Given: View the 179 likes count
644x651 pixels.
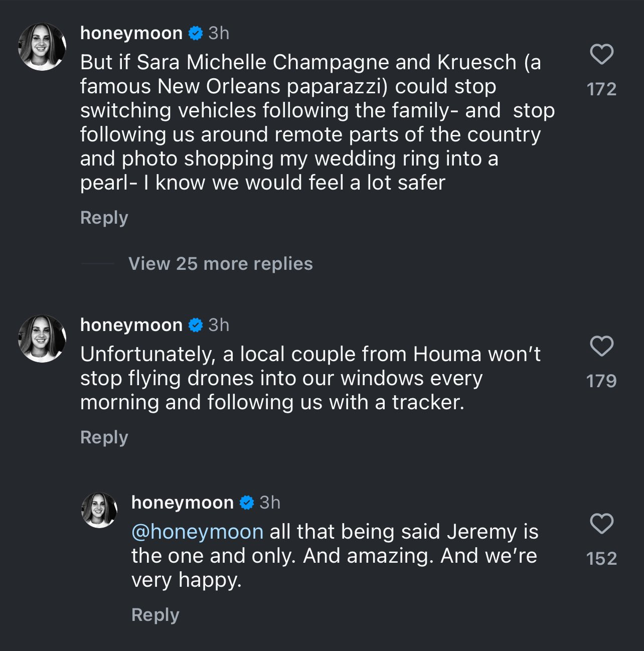Looking at the screenshot, I should 601,381.
